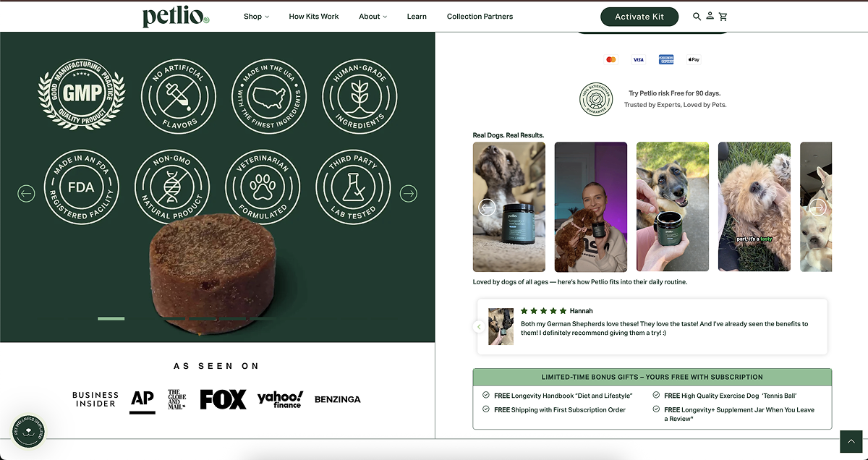Expand the About dropdown menu
This screenshot has height=460, width=868.
373,17
